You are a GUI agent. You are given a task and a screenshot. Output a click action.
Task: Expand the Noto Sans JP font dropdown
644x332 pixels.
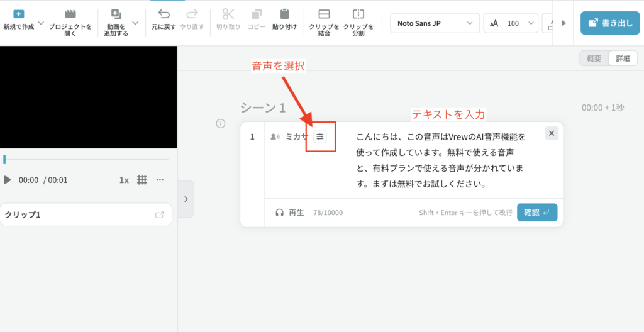434,23
